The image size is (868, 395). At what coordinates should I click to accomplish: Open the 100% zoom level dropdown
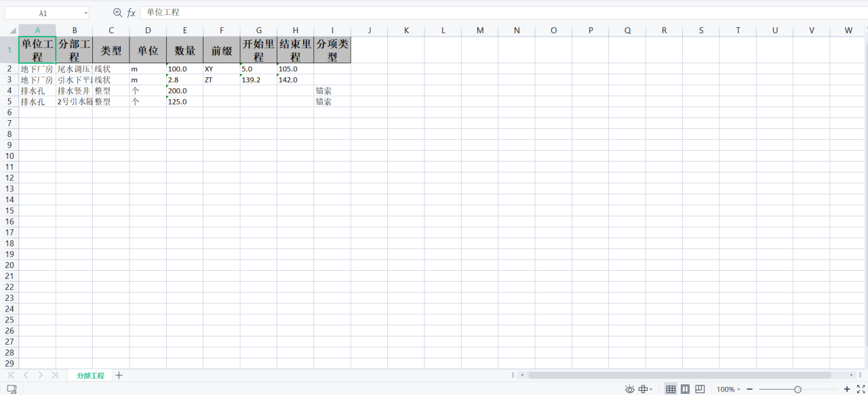[x=729, y=389]
